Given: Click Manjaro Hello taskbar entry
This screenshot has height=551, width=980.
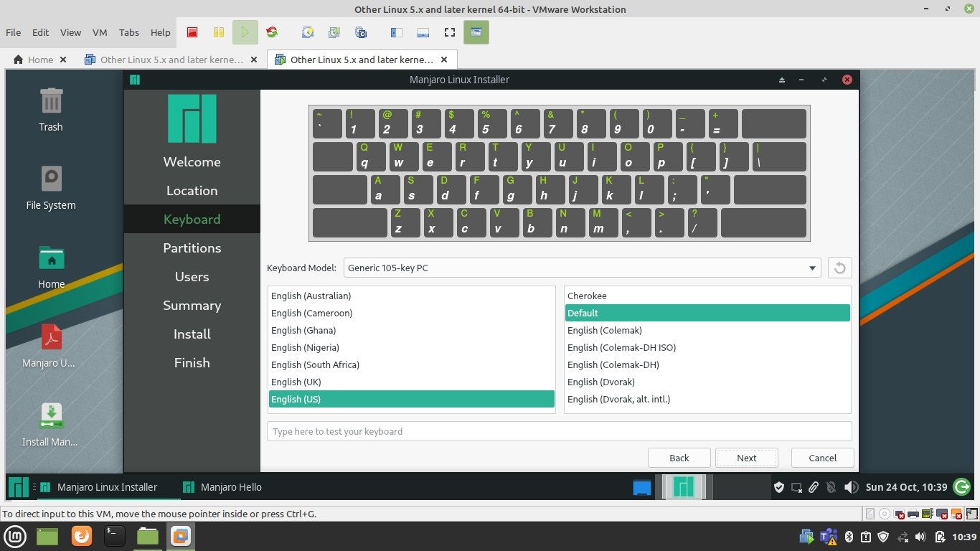Looking at the screenshot, I should pyautogui.click(x=222, y=487).
